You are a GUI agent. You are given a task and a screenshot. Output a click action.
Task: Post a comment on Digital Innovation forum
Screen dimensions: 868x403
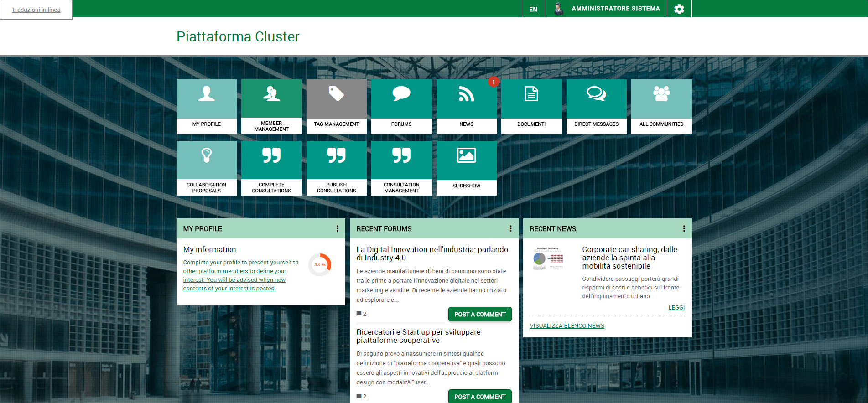click(480, 314)
